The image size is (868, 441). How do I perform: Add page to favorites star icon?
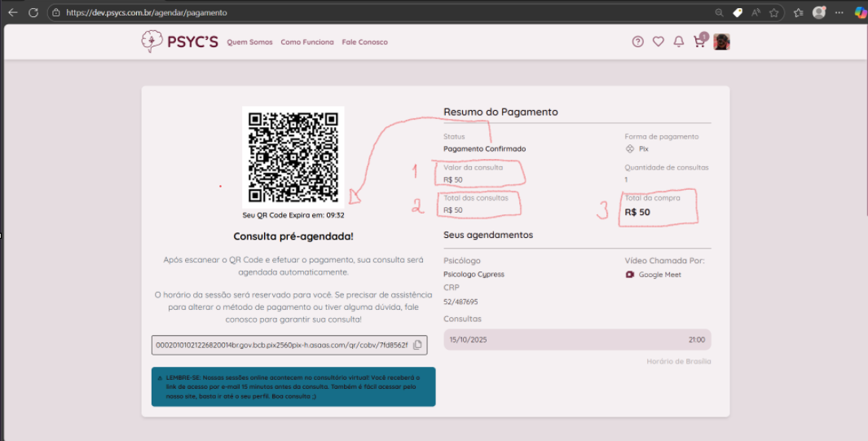pos(773,13)
